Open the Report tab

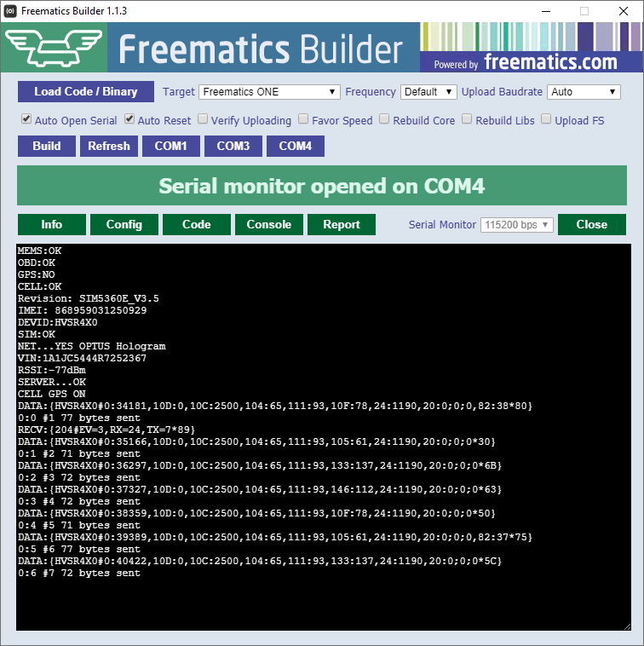pos(342,224)
